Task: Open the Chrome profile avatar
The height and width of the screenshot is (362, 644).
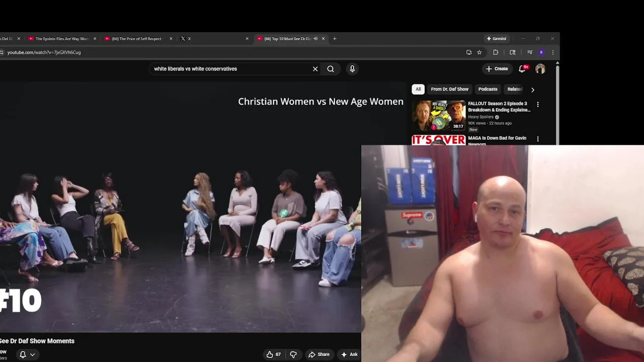Action: tap(541, 52)
